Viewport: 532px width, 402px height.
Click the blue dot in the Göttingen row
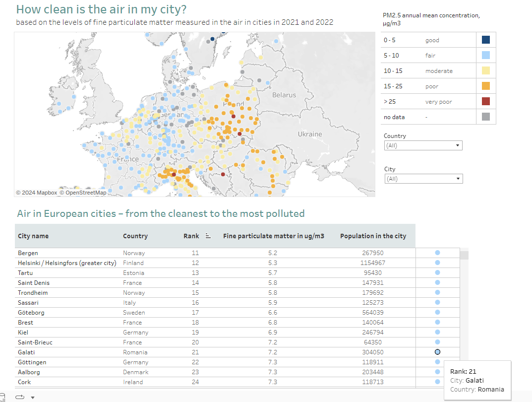(x=437, y=362)
